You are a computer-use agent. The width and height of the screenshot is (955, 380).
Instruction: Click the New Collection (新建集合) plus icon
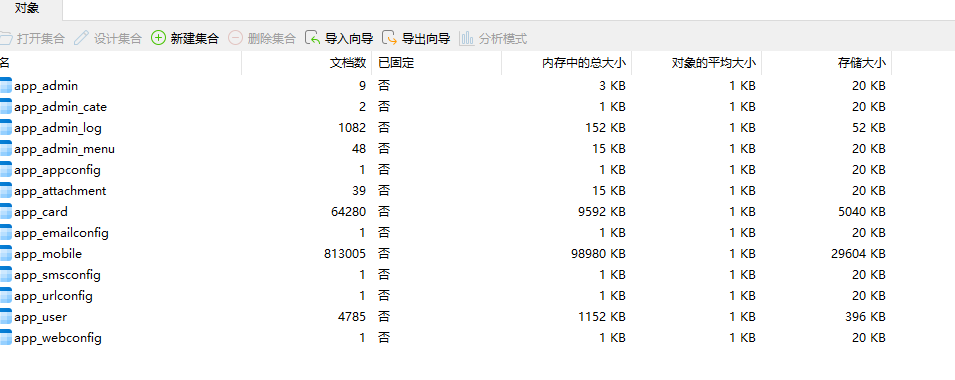(x=158, y=38)
